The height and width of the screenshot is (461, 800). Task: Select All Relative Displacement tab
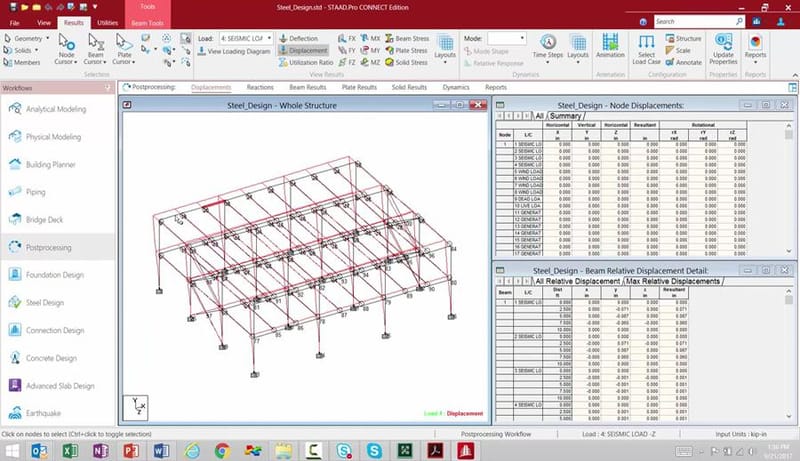click(578, 281)
